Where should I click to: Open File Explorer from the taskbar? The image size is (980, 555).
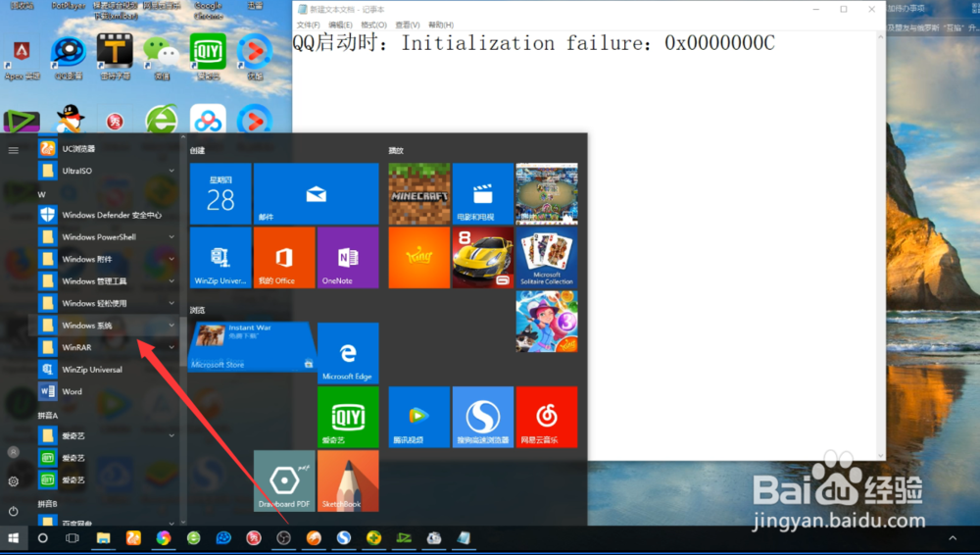point(103,538)
